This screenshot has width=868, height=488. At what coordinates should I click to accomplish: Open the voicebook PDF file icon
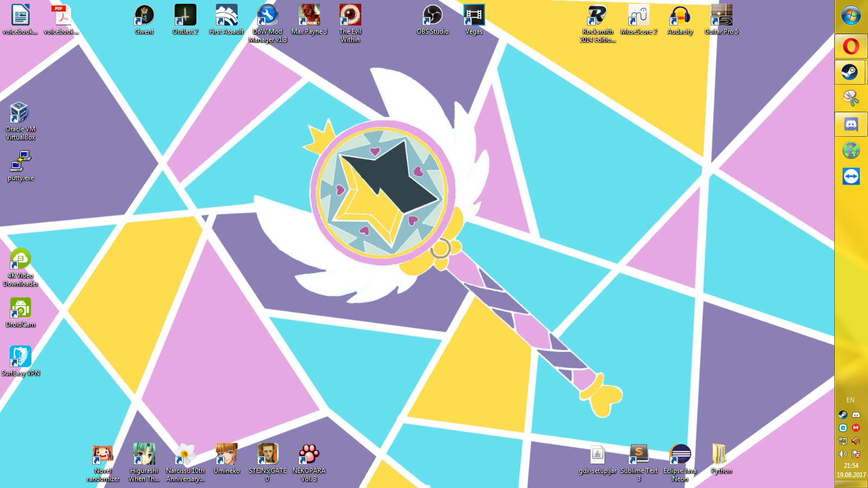pyautogui.click(x=62, y=20)
